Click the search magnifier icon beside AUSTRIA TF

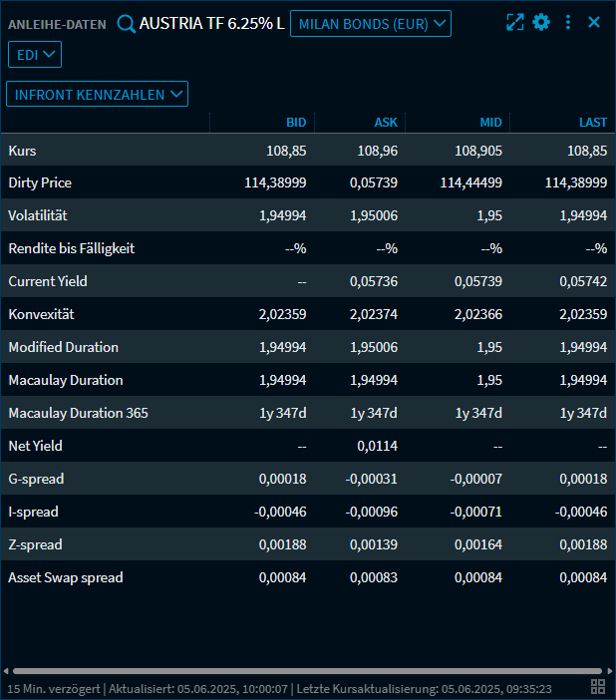click(x=126, y=23)
